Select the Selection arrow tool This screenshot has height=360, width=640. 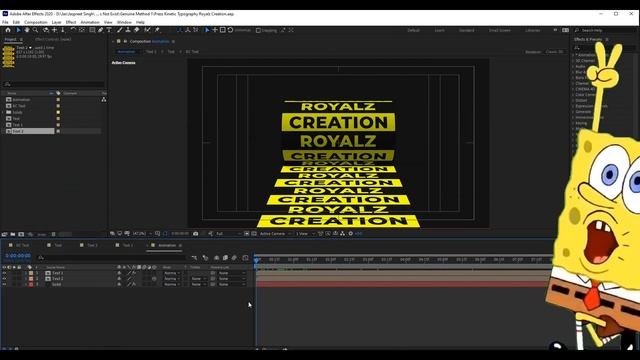[18, 30]
